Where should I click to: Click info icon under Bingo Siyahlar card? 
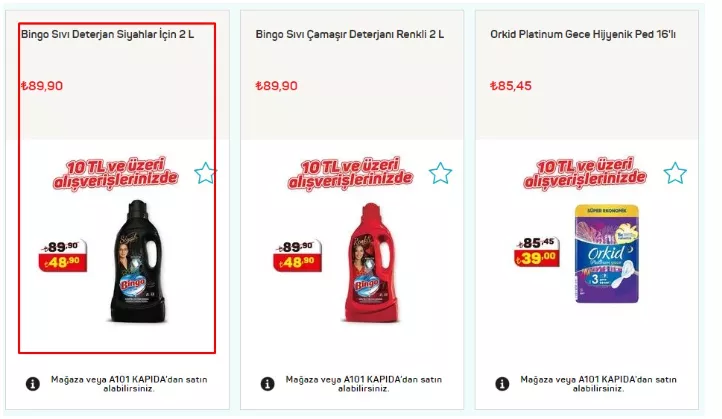tap(33, 384)
